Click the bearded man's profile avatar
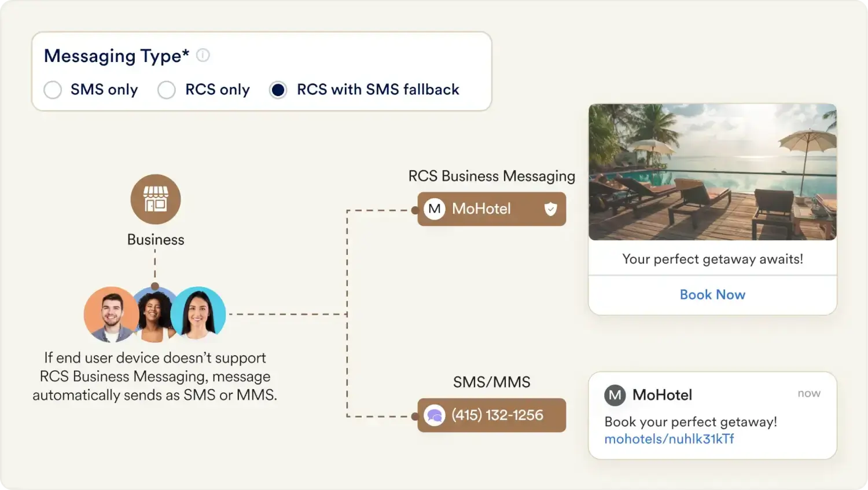868x490 pixels. [111, 315]
